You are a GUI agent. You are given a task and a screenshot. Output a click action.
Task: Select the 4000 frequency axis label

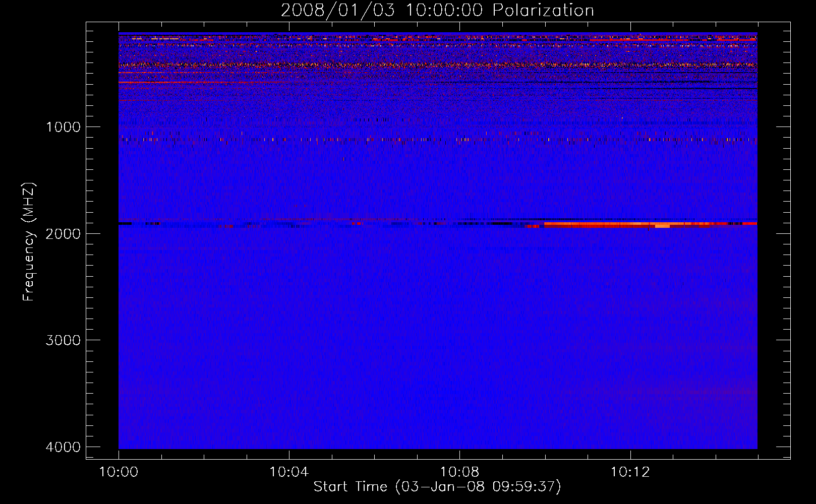63,447
